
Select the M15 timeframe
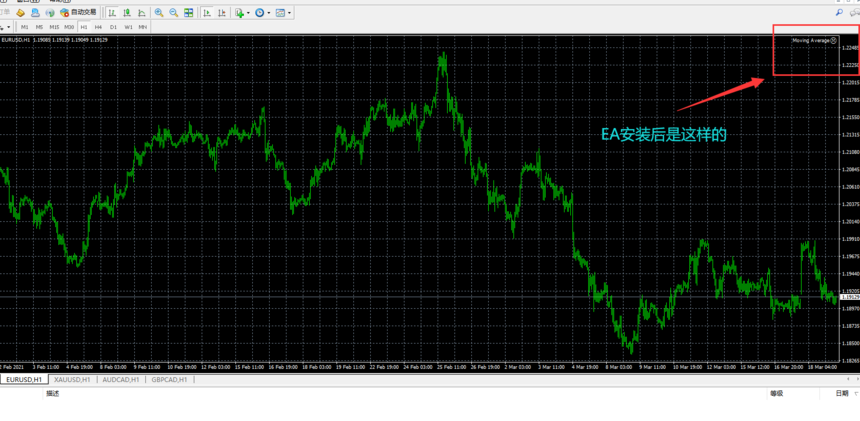[x=54, y=27]
